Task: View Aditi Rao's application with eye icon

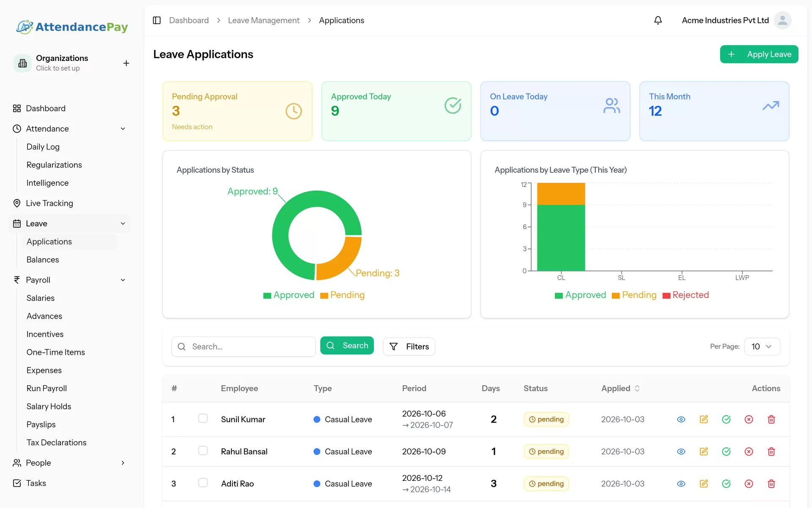Action: coord(681,483)
